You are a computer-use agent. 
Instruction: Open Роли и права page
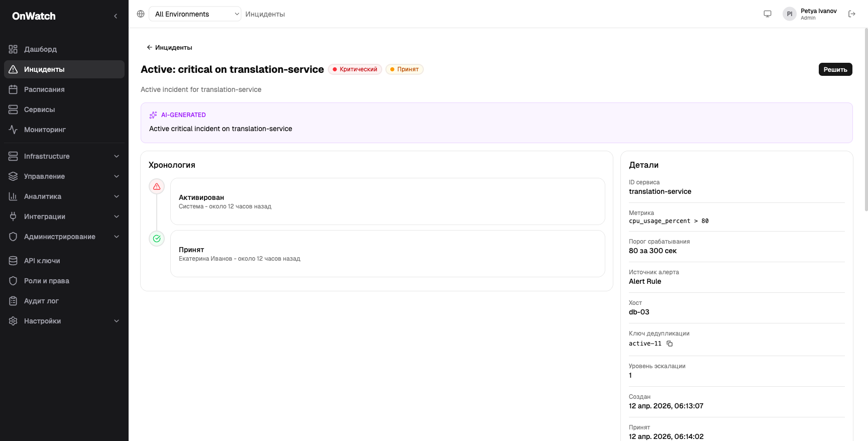pyautogui.click(x=64, y=281)
